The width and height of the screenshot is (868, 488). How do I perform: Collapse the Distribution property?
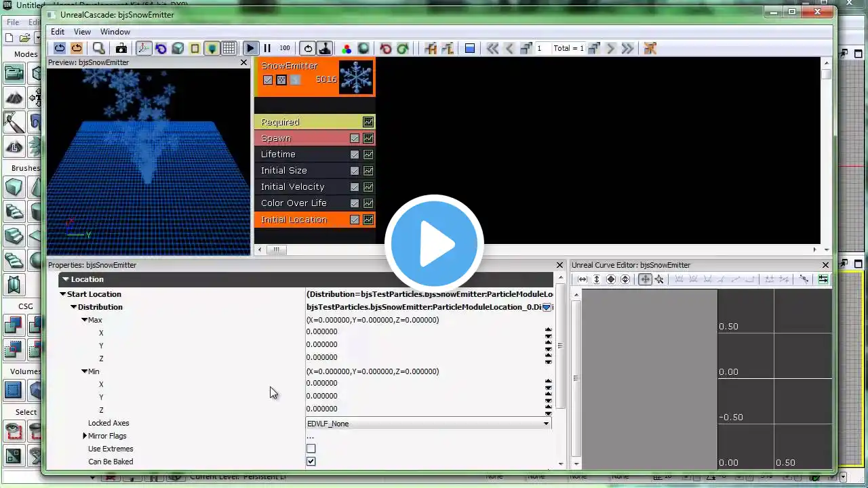click(74, 307)
